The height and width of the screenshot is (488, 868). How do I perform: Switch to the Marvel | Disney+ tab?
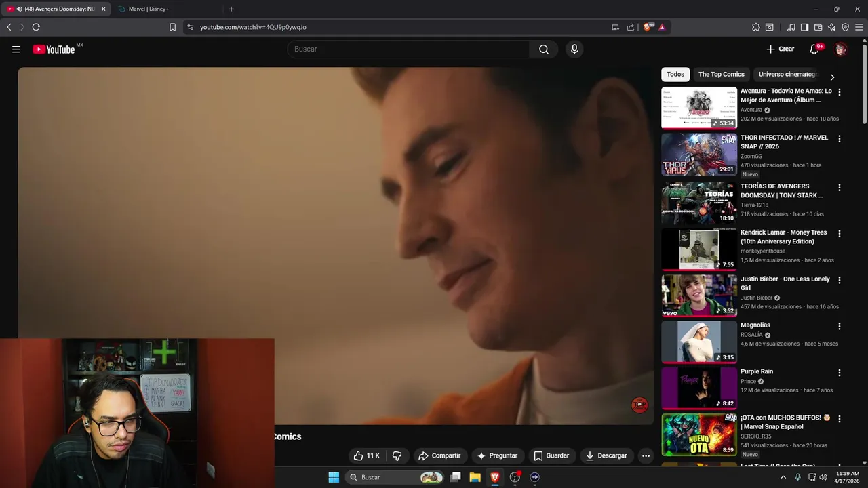pos(167,9)
